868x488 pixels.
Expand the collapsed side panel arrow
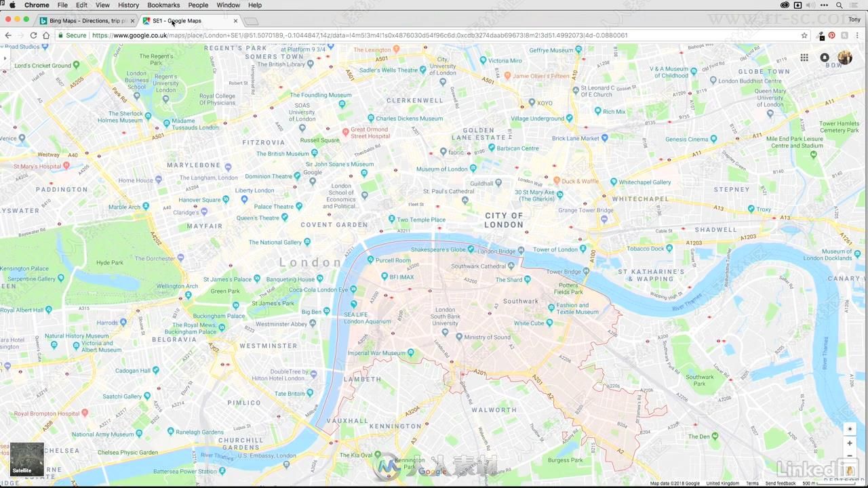pos(4,58)
